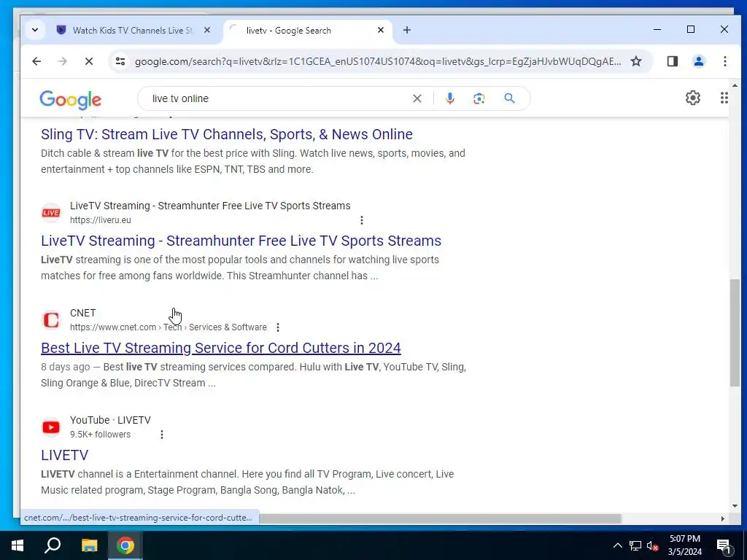
Task: Click the scroll-up arrow
Action: (735, 86)
